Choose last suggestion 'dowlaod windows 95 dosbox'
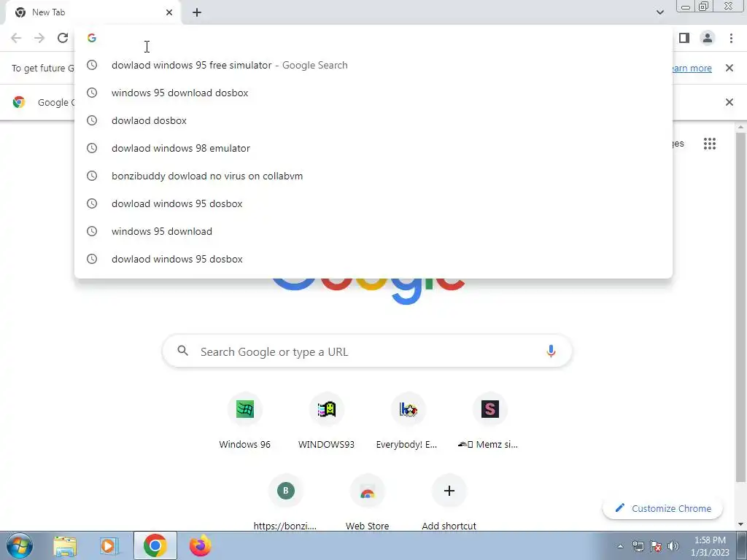Viewport: 747px width, 560px height. (x=373, y=259)
